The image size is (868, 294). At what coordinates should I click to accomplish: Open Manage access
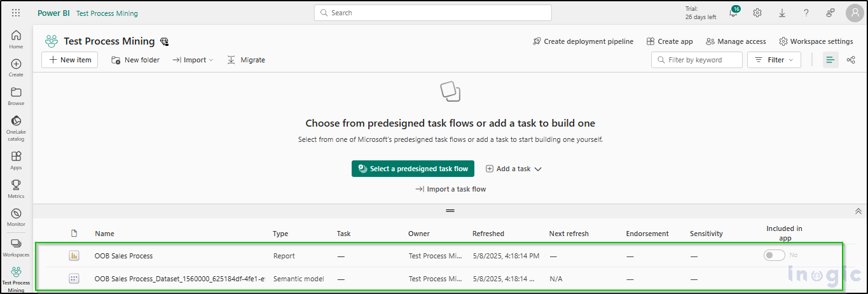[736, 41]
